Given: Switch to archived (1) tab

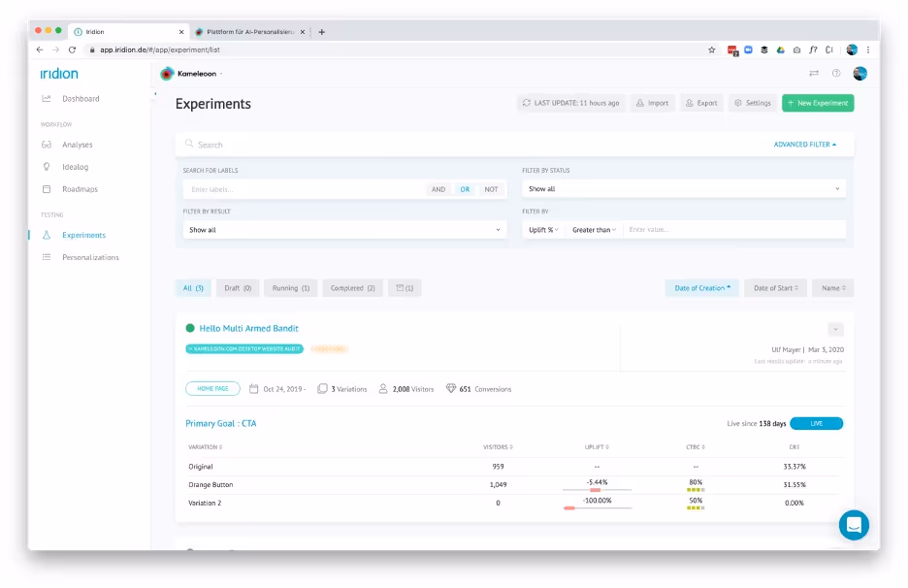Looking at the screenshot, I should 405,288.
